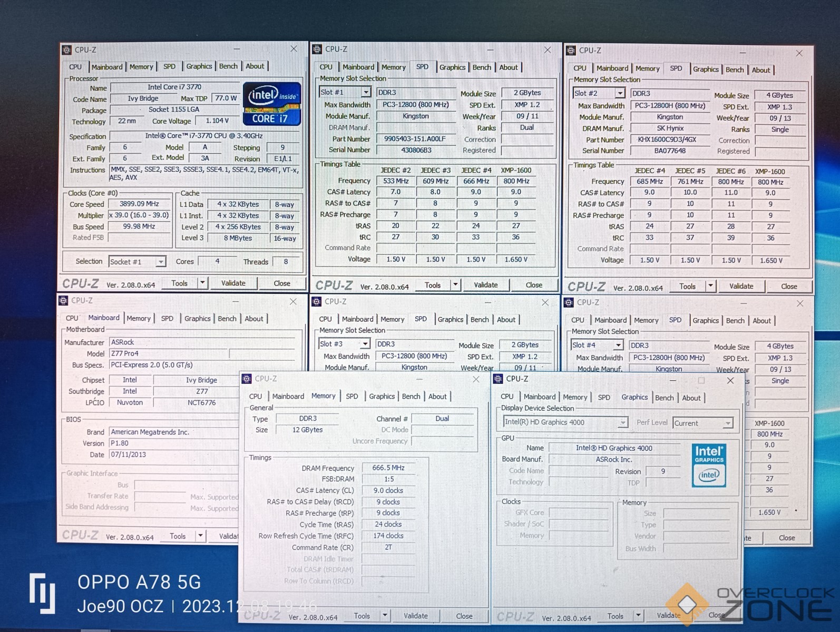Switch to Mainboard tab in the Intel Core i7 3770 window
Viewport: 840px width, 632px height.
tap(107, 67)
